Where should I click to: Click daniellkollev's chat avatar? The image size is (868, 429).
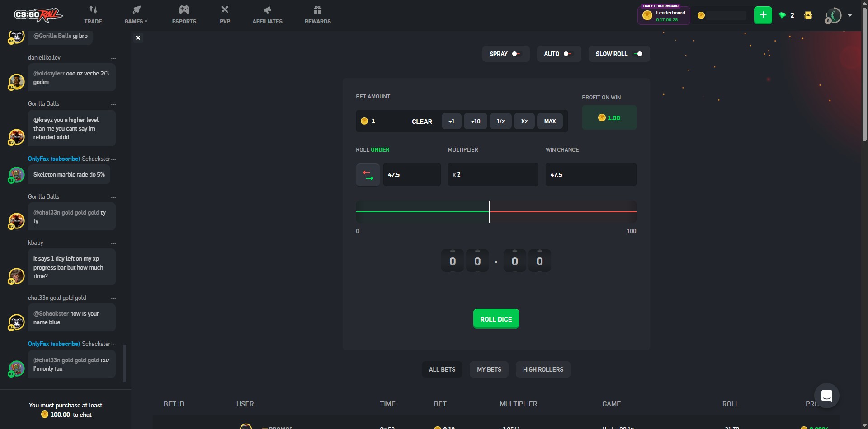pos(17,82)
